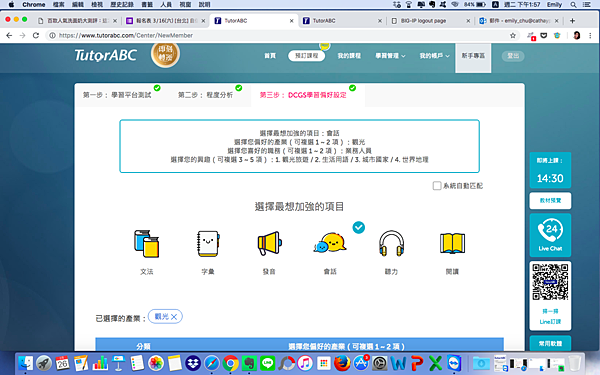600x375 pixels.
Task: Open Finder from the dock
Action: pyautogui.click(x=26, y=363)
